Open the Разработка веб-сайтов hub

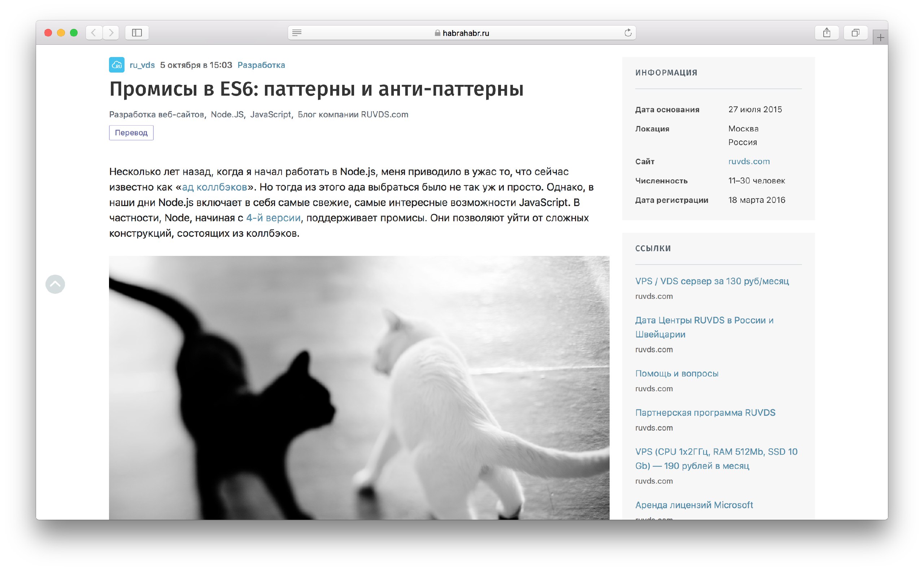click(156, 114)
